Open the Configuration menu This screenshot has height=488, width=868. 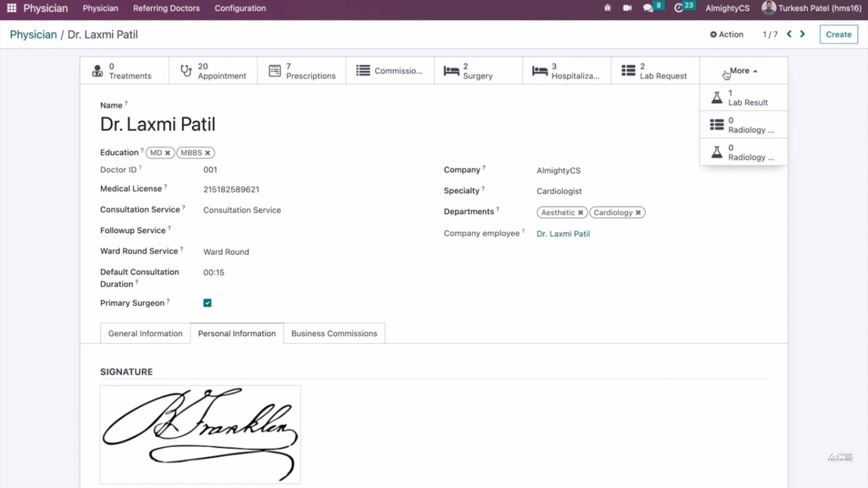coord(240,8)
